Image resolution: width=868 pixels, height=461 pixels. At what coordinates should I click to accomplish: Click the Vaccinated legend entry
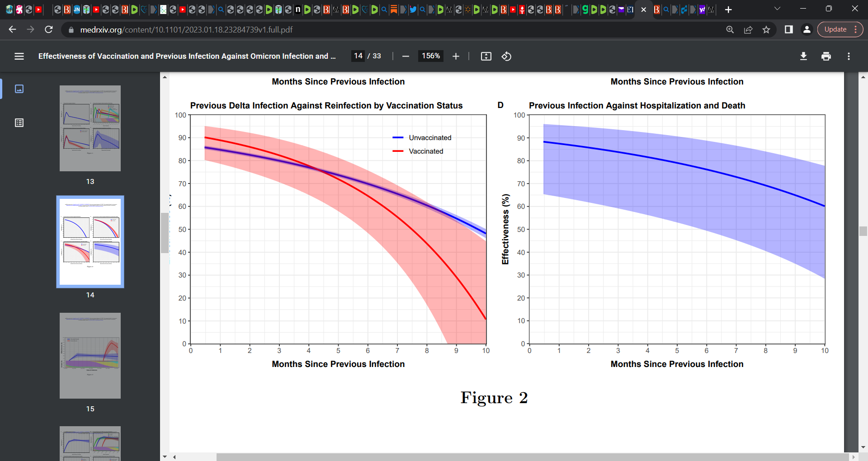coord(418,151)
